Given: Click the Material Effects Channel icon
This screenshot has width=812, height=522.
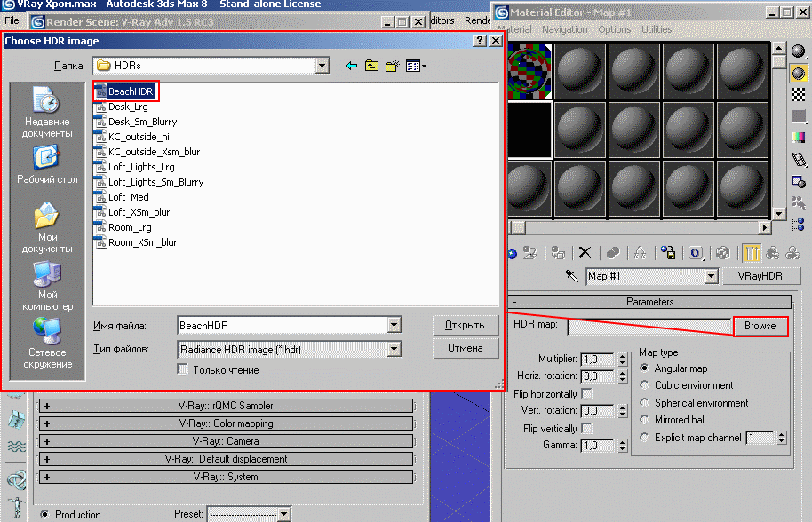Looking at the screenshot, I should click(x=696, y=253).
